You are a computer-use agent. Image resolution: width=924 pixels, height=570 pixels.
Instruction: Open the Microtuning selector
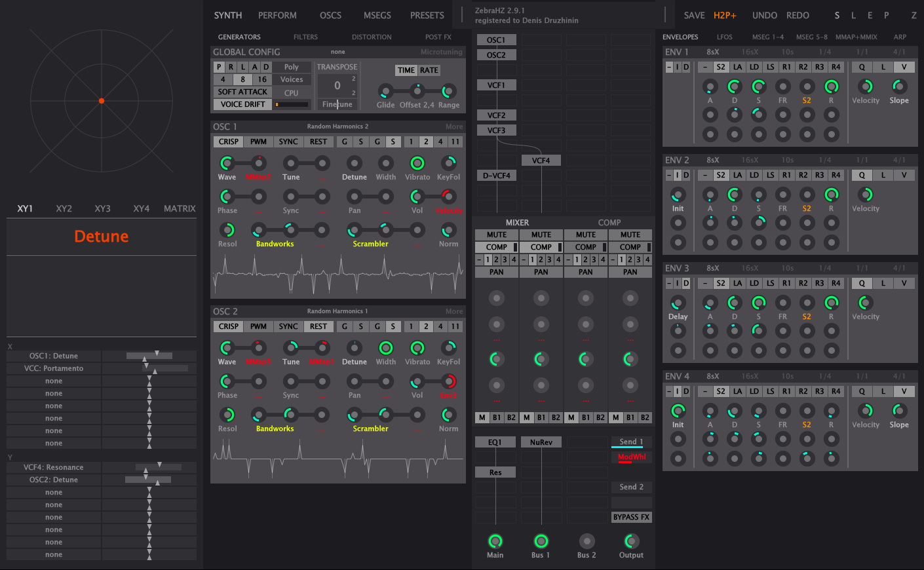441,52
